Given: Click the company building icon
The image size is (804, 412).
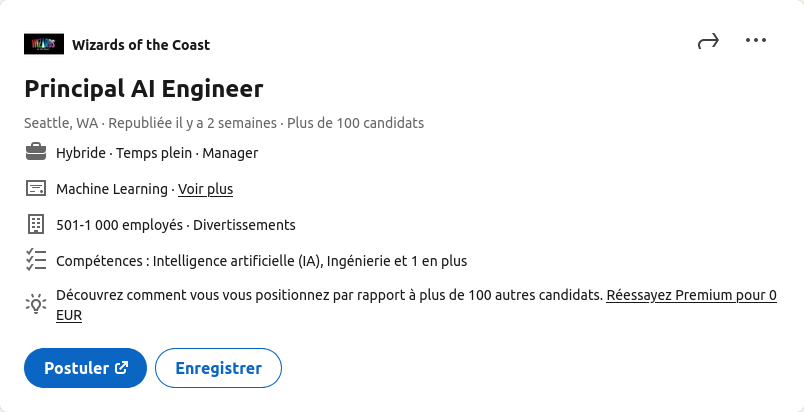Looking at the screenshot, I should 36,224.
